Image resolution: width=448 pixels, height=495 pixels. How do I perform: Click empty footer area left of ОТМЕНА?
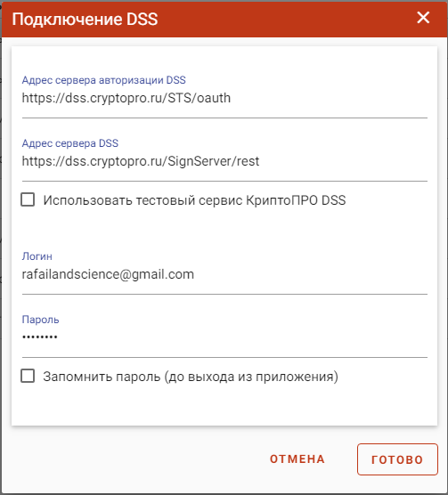(133, 459)
